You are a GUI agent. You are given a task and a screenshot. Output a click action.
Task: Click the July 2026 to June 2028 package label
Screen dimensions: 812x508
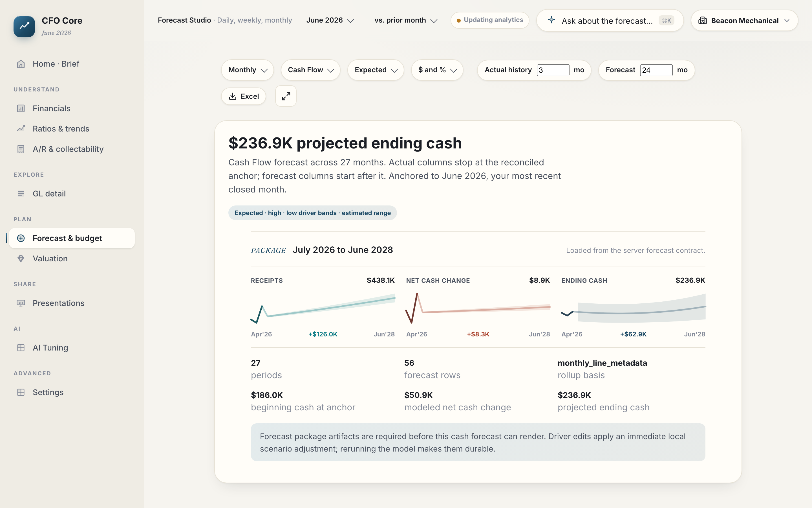(x=343, y=250)
